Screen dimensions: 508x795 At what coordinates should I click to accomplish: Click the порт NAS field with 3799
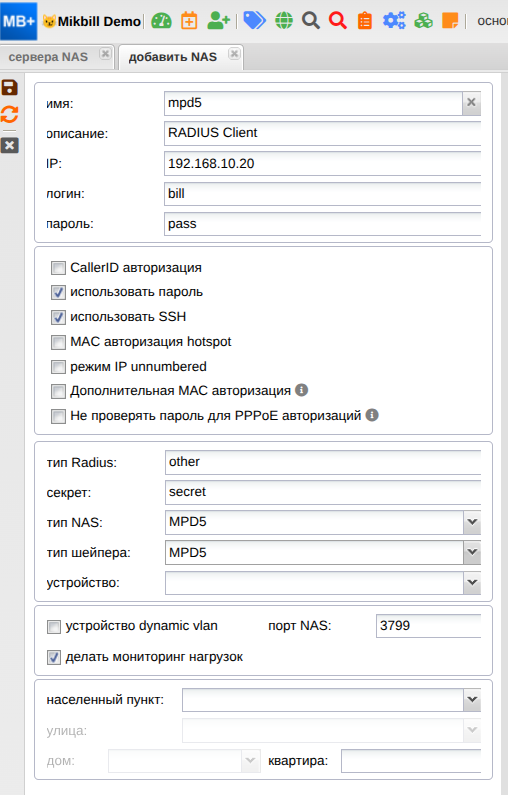point(428,626)
